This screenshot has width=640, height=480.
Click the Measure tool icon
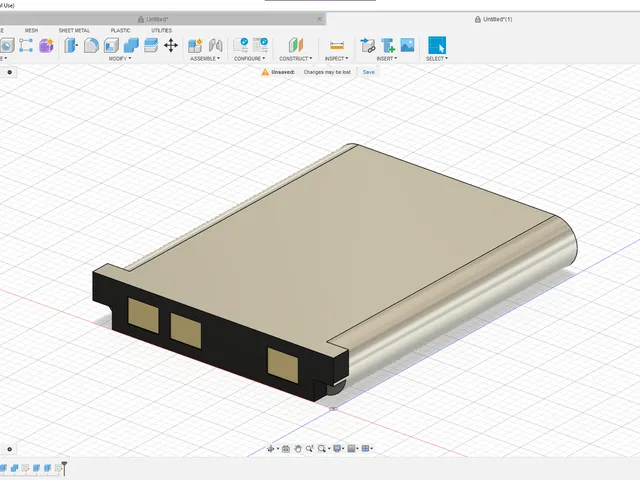(x=337, y=45)
